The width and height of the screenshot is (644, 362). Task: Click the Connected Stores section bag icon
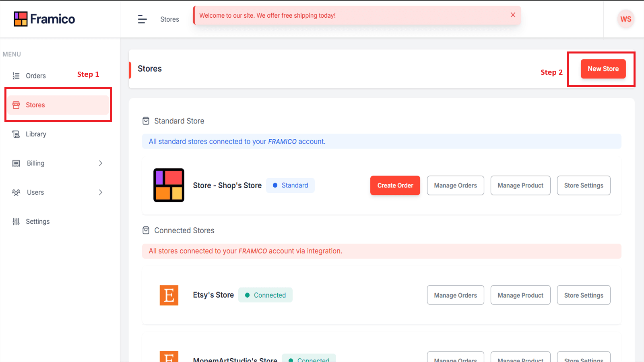[x=146, y=230]
